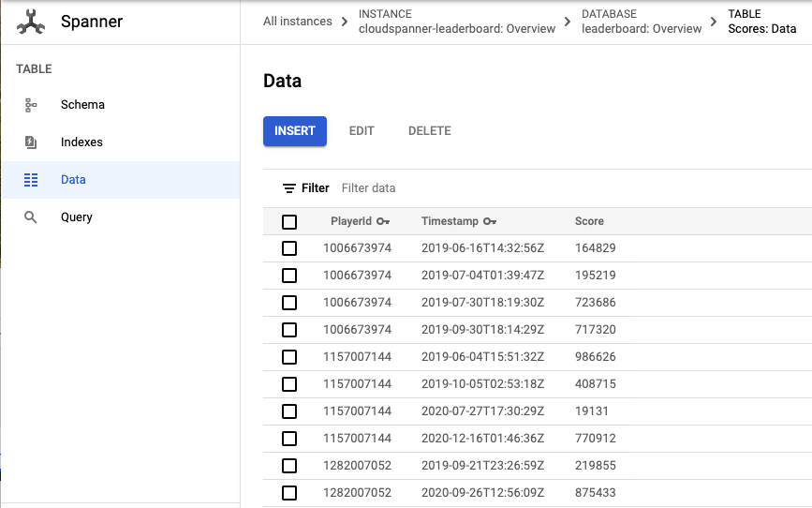Toggle the select-all checkbox in table header
This screenshot has width=812, height=508.
[x=289, y=222]
